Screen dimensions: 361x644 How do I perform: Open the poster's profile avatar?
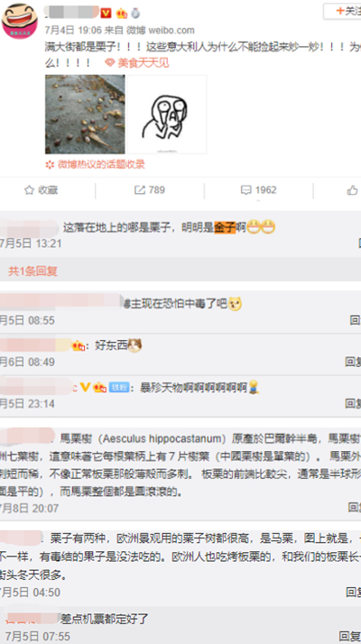click(x=20, y=21)
